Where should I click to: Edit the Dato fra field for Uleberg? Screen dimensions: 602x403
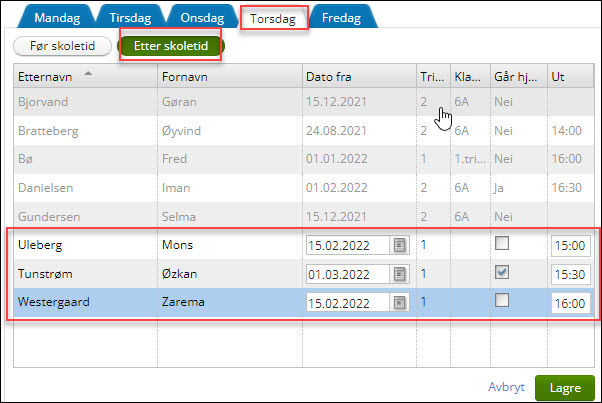[347, 246]
